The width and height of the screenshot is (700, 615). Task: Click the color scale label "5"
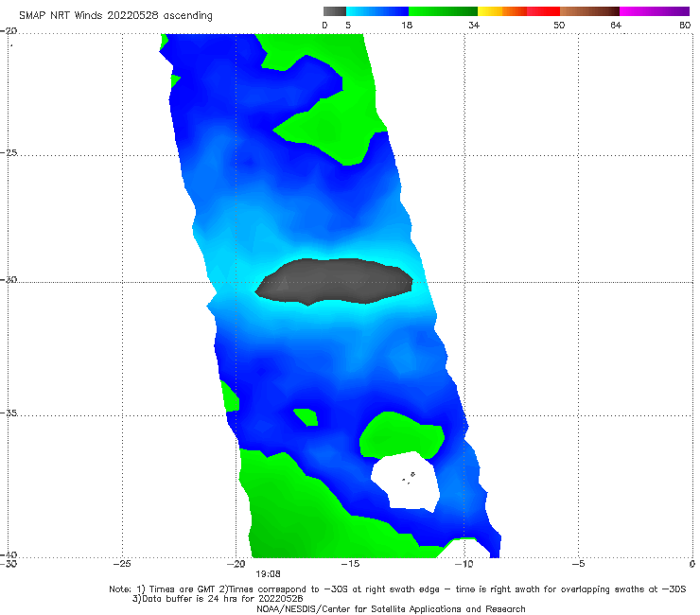(348, 25)
